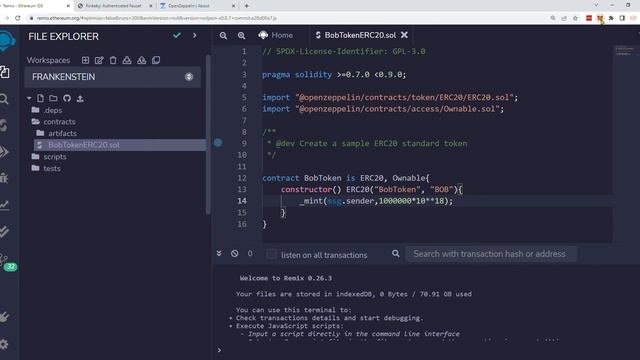Screen dimensions: 640x360
Task: Open a new browser tab with plus
Action: (247, 6)
